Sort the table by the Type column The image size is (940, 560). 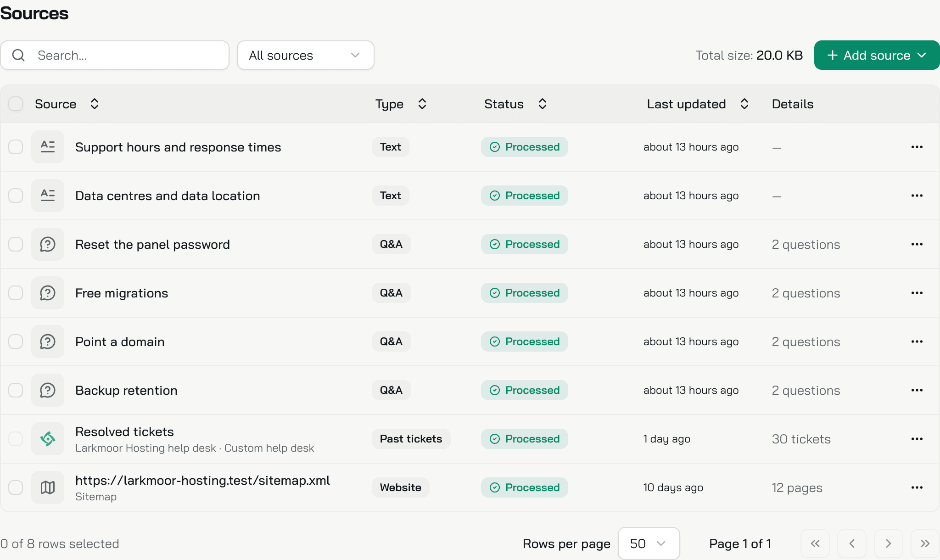click(x=401, y=104)
